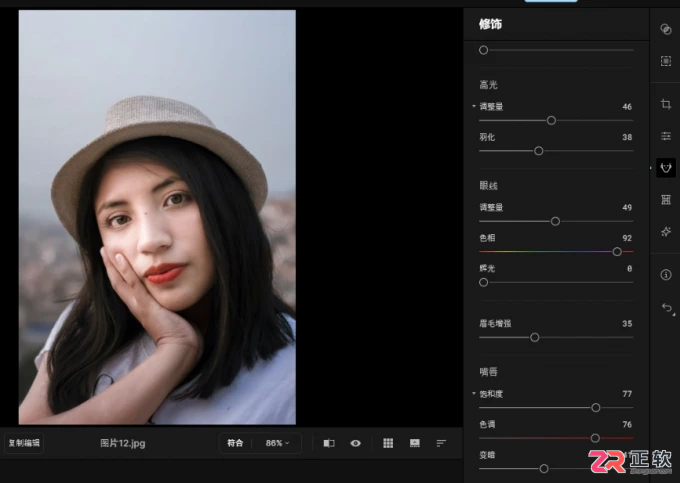
Task: Click the 高光 section label
Action: (x=488, y=85)
